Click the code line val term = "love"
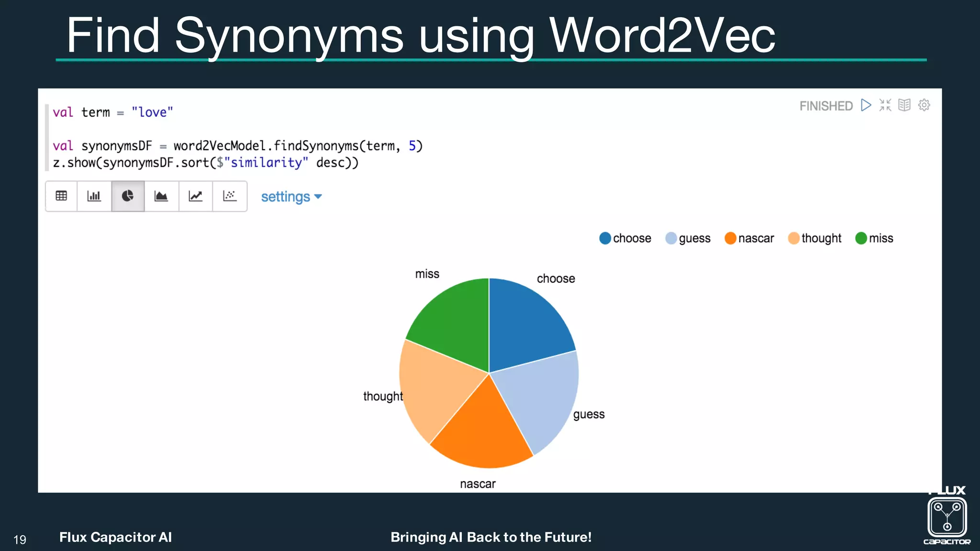Image resolution: width=980 pixels, height=551 pixels. click(113, 112)
